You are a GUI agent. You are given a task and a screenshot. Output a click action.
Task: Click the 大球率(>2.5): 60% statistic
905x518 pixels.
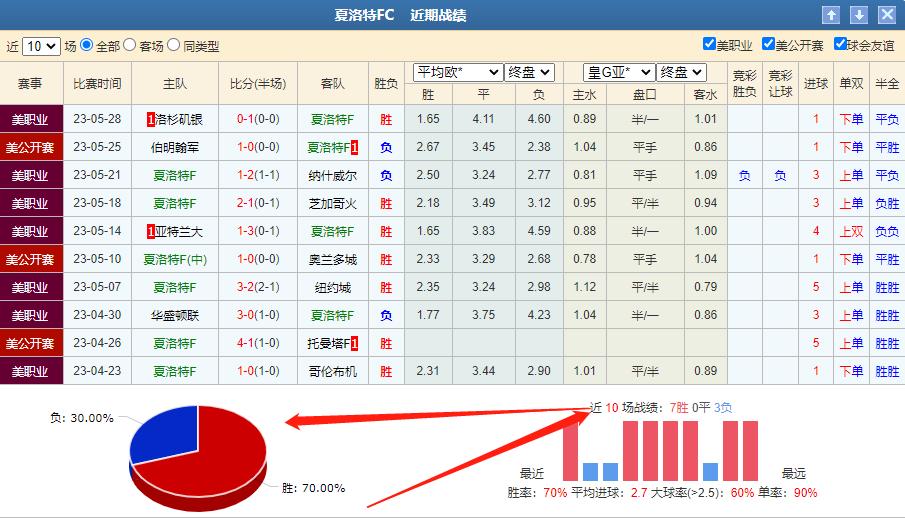tap(702, 493)
